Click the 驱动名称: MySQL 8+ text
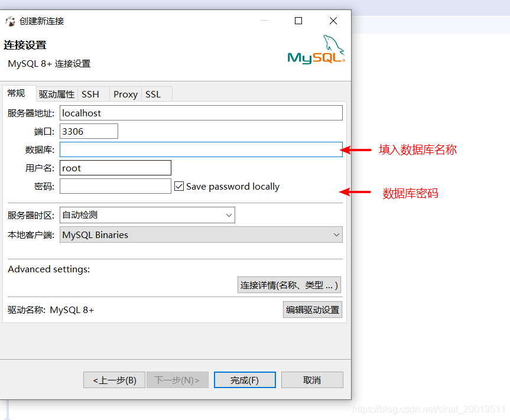The width and height of the screenshot is (510, 420). click(x=51, y=310)
